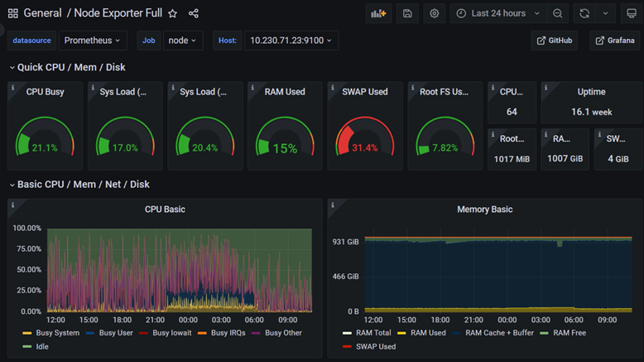Show info for the RootFS 1017 MiB panel
The height and width of the screenshot is (362, 644).
point(493,134)
